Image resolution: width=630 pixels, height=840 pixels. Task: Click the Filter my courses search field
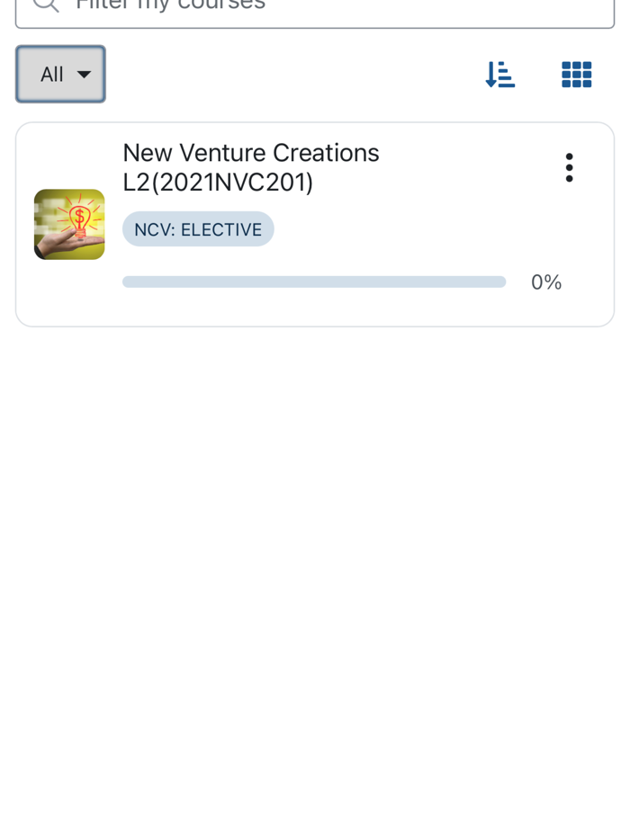[x=314, y=5]
